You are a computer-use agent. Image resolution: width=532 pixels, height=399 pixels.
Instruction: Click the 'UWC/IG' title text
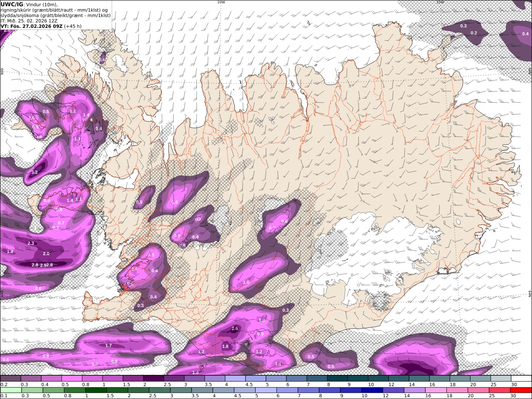pyautogui.click(x=12, y=4)
